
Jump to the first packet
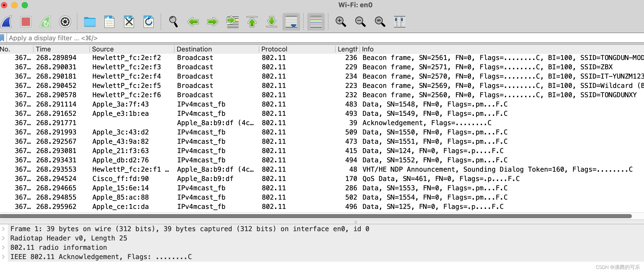pyautogui.click(x=252, y=22)
